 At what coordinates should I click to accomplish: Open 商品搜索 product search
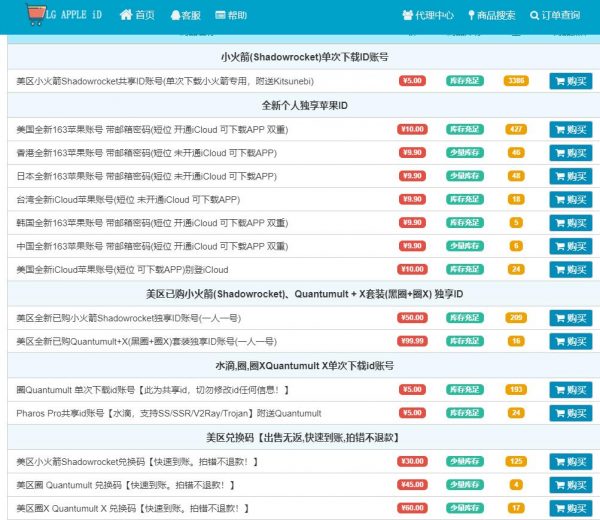click(x=492, y=15)
